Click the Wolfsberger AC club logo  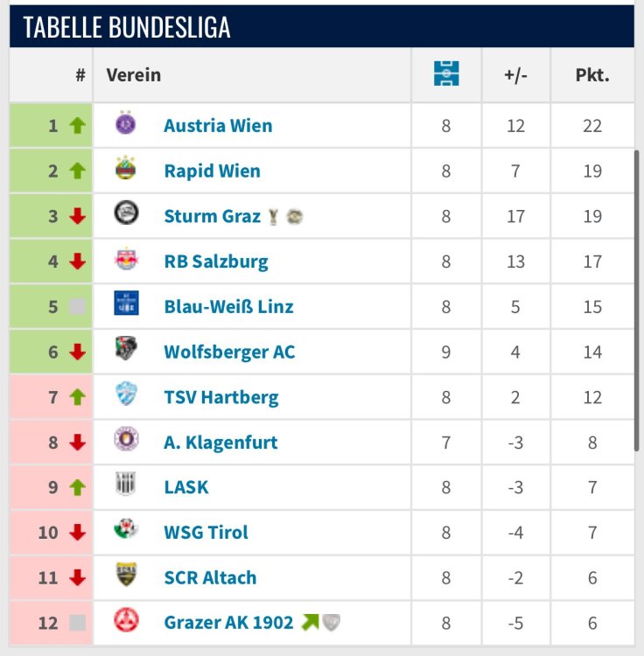(126, 351)
